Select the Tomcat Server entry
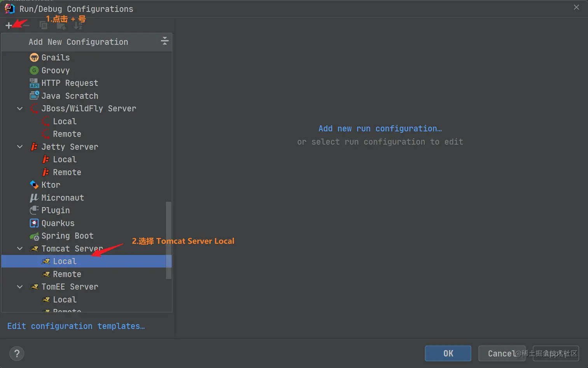The height and width of the screenshot is (368, 588). tap(86, 248)
